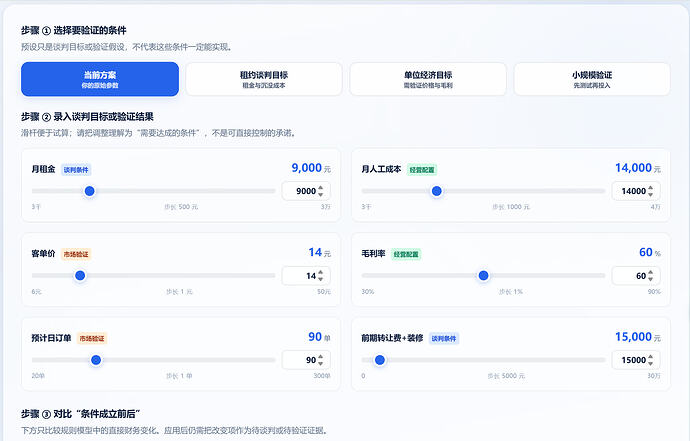Focus the 月人工成本 input showing 14000
Image resolution: width=690 pixels, height=441 pixels.
(636, 191)
